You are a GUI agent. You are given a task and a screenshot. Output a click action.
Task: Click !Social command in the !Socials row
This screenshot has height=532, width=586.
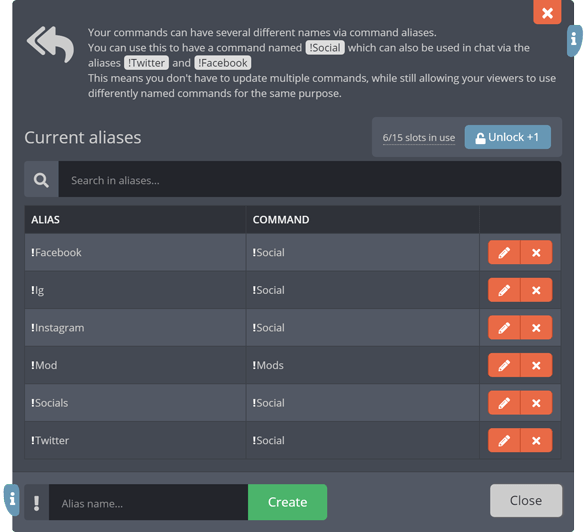coord(363,403)
